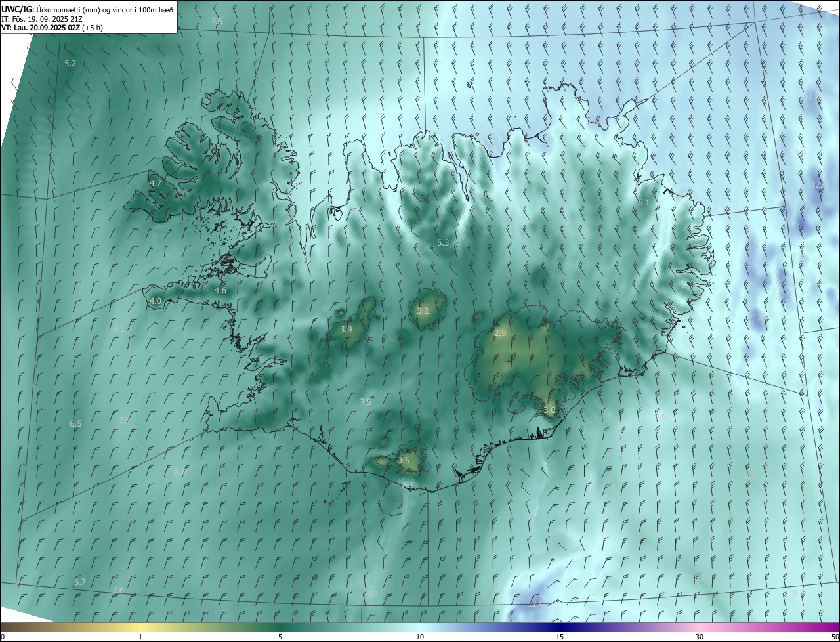Select the 6.7 value label
The width and height of the screenshot is (840, 642).
[80, 582]
